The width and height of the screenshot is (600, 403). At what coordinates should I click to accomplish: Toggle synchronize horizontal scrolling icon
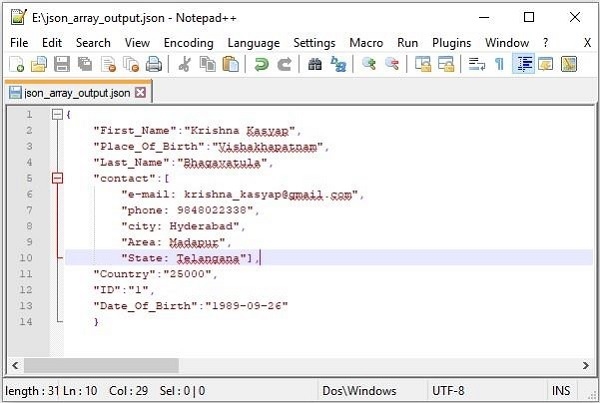(446, 64)
